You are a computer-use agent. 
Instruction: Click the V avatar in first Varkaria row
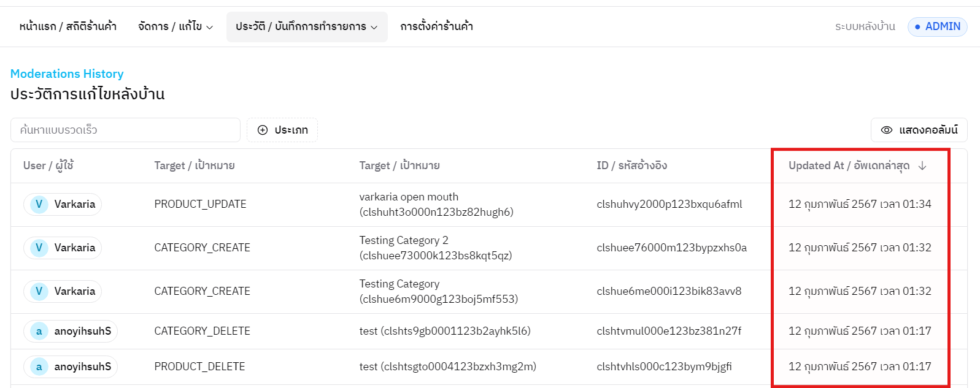pyautogui.click(x=39, y=204)
